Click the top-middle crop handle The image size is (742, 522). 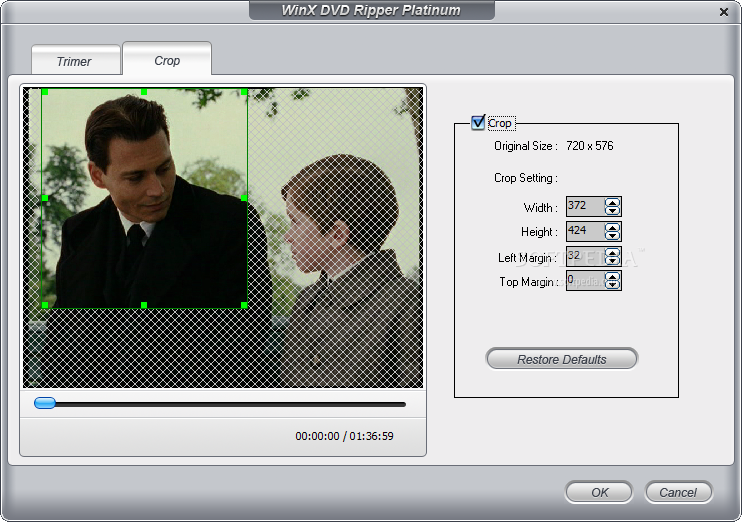point(144,91)
